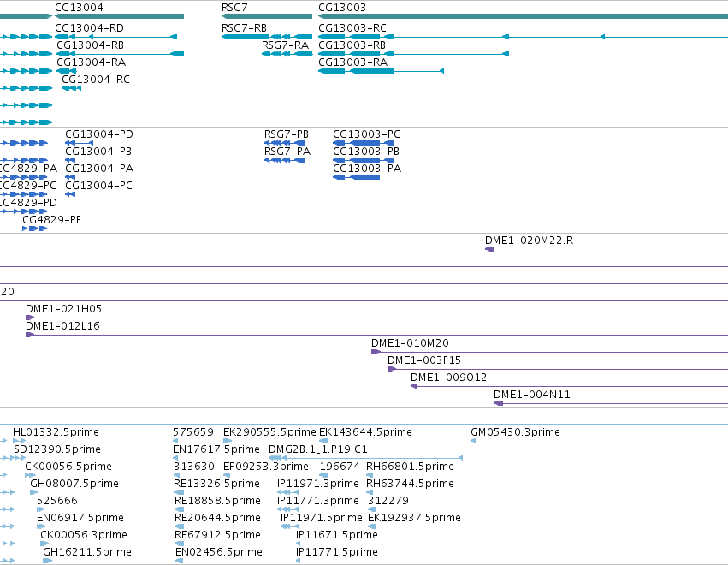Choose EST EP09253.3prime
This screenshot has width=728, height=565.
click(227, 475)
